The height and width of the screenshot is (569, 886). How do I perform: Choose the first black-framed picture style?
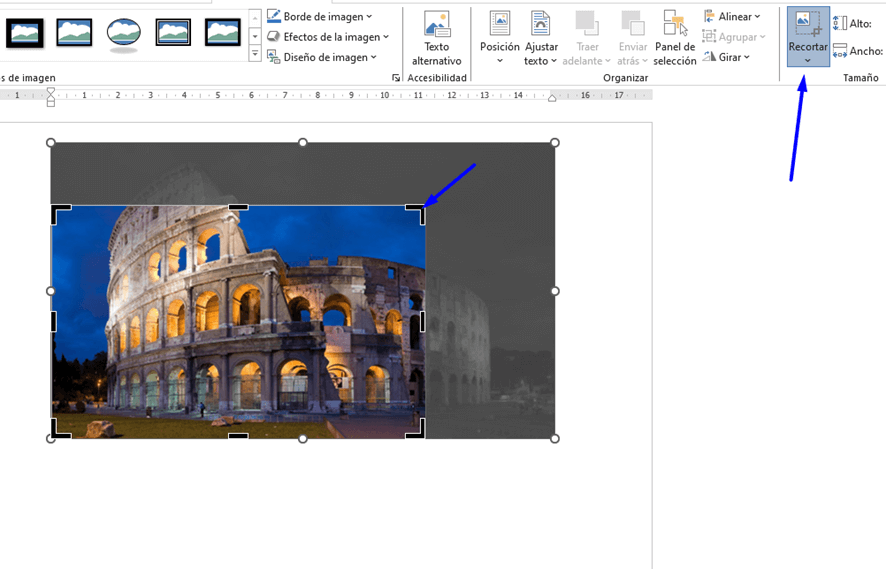[25, 33]
